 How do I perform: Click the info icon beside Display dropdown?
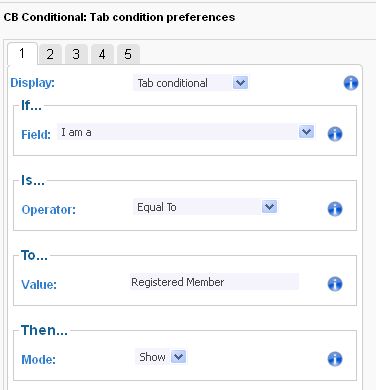(351, 83)
